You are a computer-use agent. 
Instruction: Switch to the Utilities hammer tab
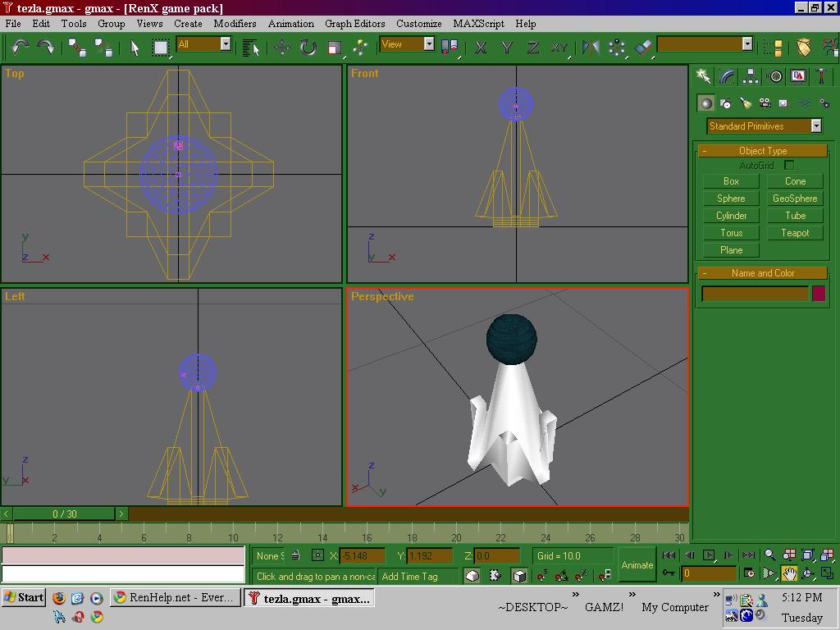(821, 76)
